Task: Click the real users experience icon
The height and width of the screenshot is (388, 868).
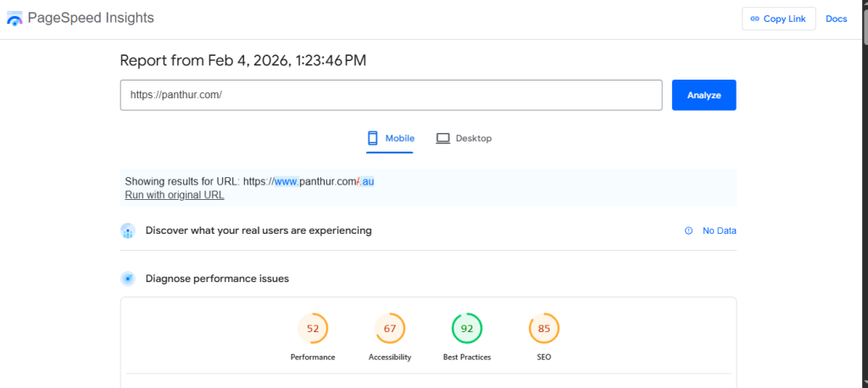Action: (x=128, y=230)
